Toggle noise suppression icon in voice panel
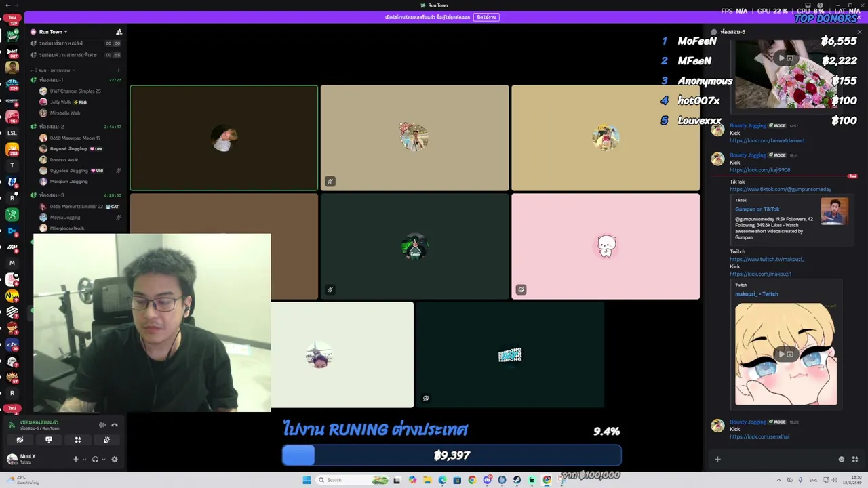Viewport: 868px width, 488px height. tap(102, 425)
